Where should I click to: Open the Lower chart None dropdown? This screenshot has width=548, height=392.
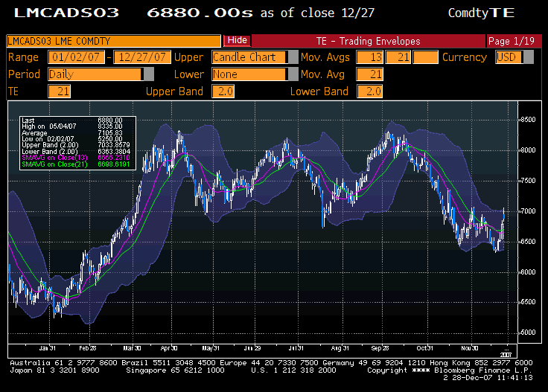click(249, 74)
